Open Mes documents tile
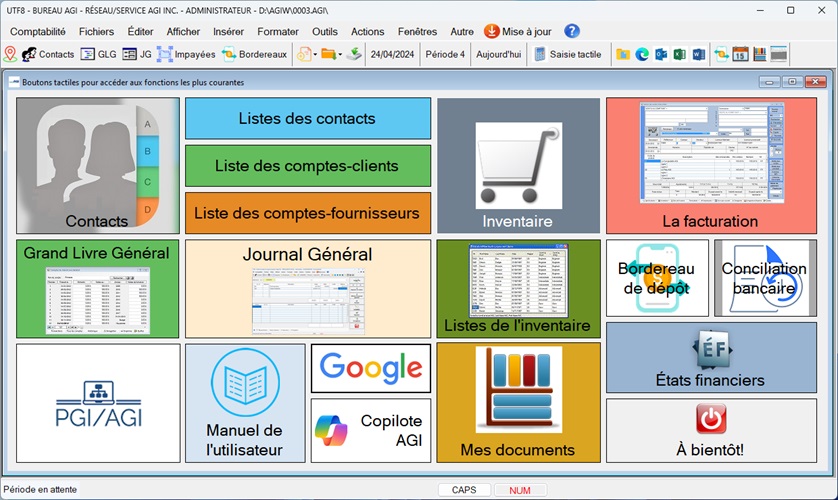838x500 pixels. pyautogui.click(x=518, y=402)
